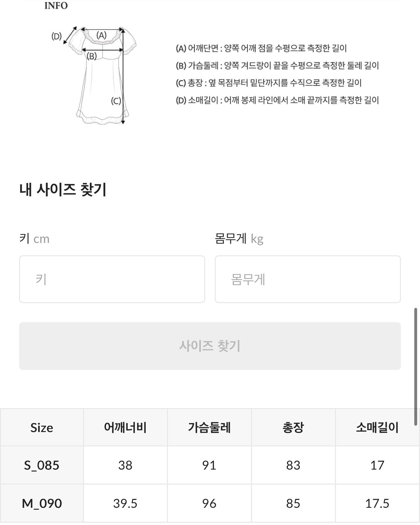The width and height of the screenshot is (420, 525).
Task: Click the Size column header
Action: tap(42, 428)
